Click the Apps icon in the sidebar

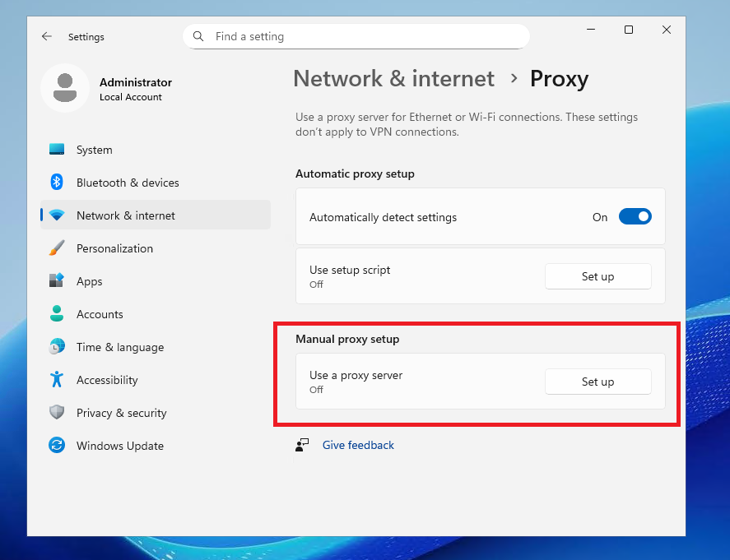pos(57,280)
